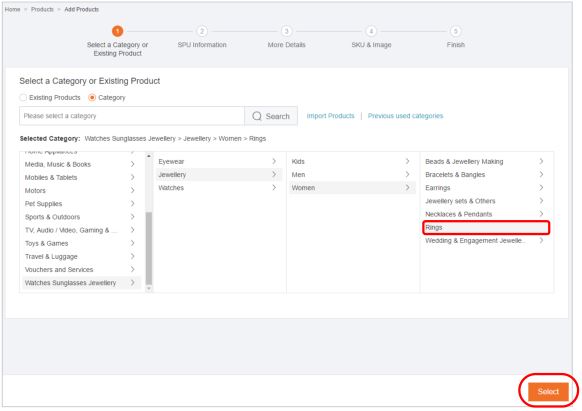Image resolution: width=582 pixels, height=411 pixels.
Task: Click step 3 More Details circle
Action: [x=286, y=31]
